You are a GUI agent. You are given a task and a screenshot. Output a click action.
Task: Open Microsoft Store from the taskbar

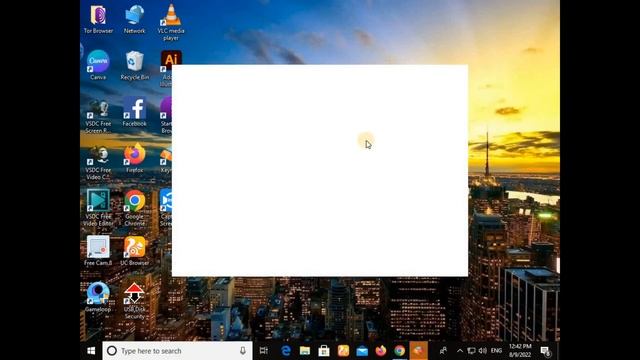[x=324, y=351]
